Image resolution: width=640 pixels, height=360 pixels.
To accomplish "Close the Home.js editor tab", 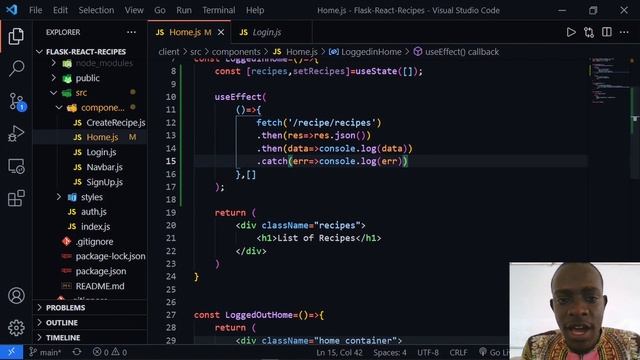I will pyautogui.click(x=221, y=32).
